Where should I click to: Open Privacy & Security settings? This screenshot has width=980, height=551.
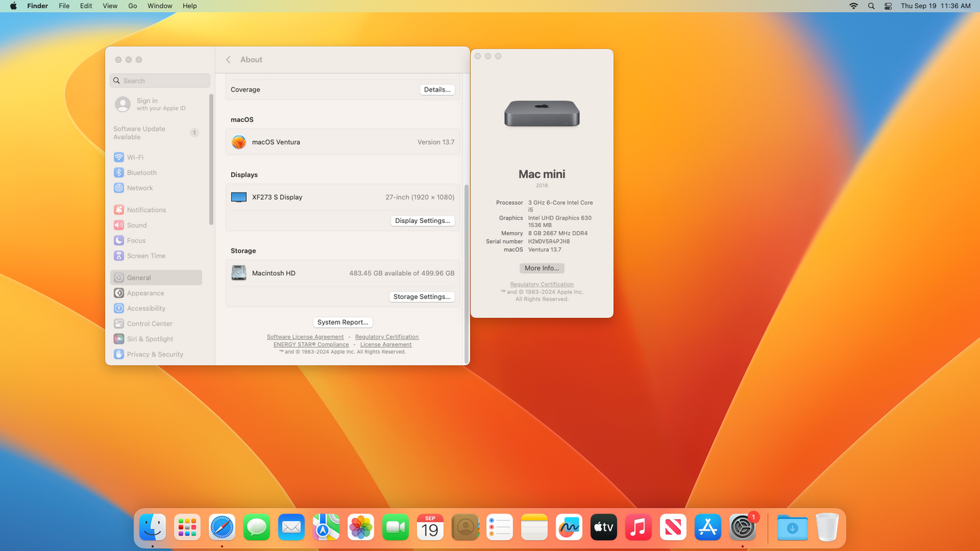pos(155,354)
